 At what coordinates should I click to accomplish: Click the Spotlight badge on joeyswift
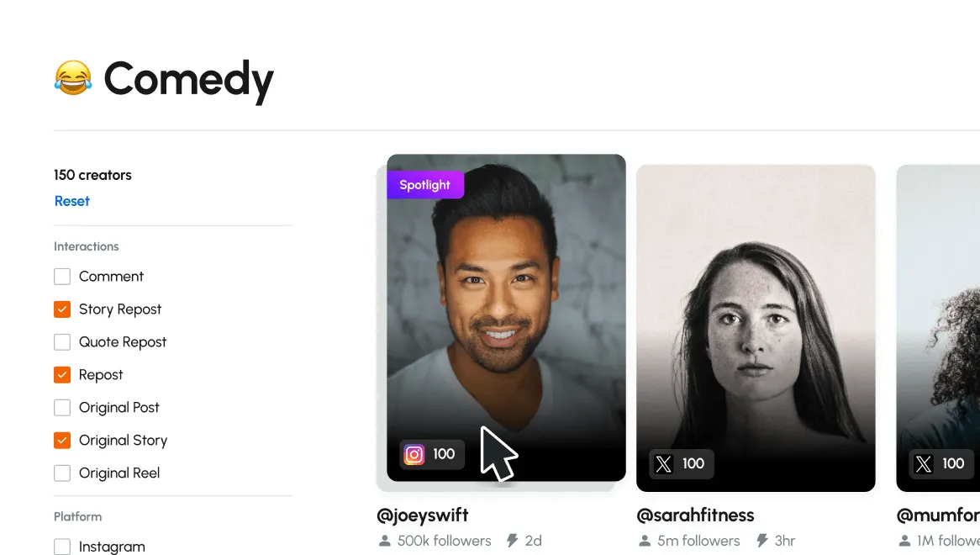coord(425,185)
